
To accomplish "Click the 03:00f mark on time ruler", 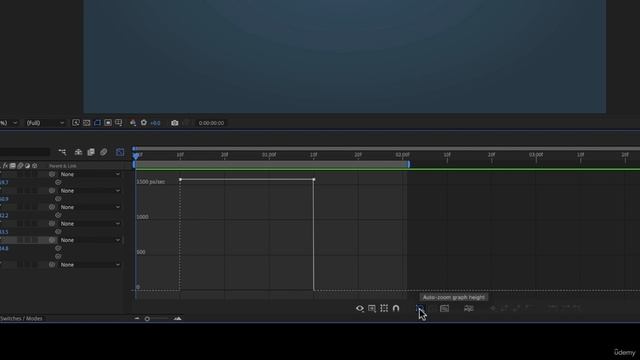I will click(x=536, y=155).
